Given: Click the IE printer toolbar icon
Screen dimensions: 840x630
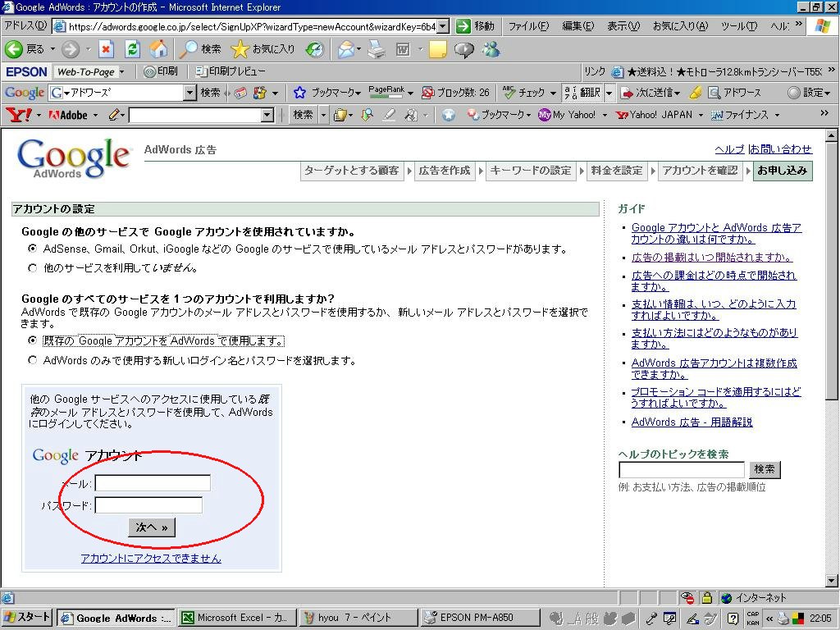Looking at the screenshot, I should (x=377, y=50).
